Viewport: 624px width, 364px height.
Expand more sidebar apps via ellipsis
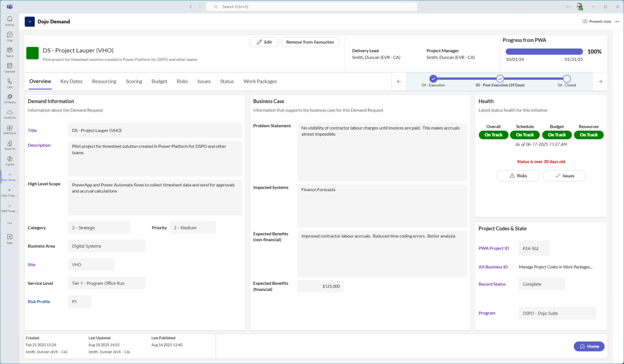[9, 223]
